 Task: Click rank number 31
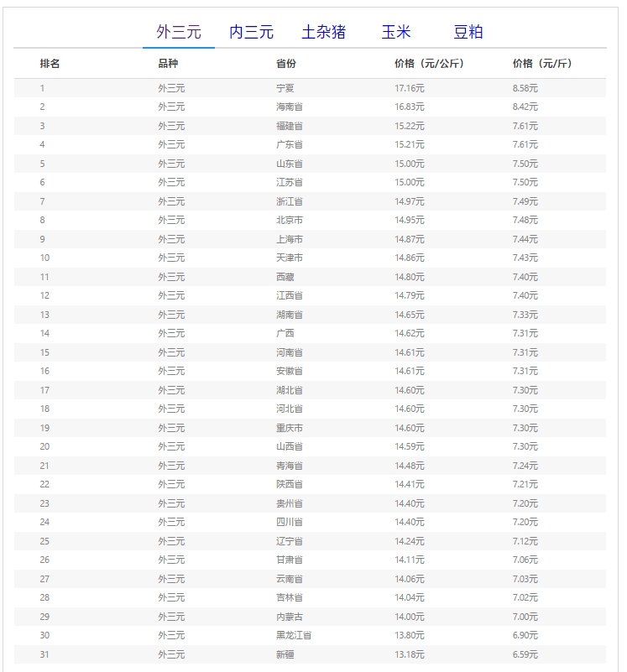pyautogui.click(x=44, y=654)
